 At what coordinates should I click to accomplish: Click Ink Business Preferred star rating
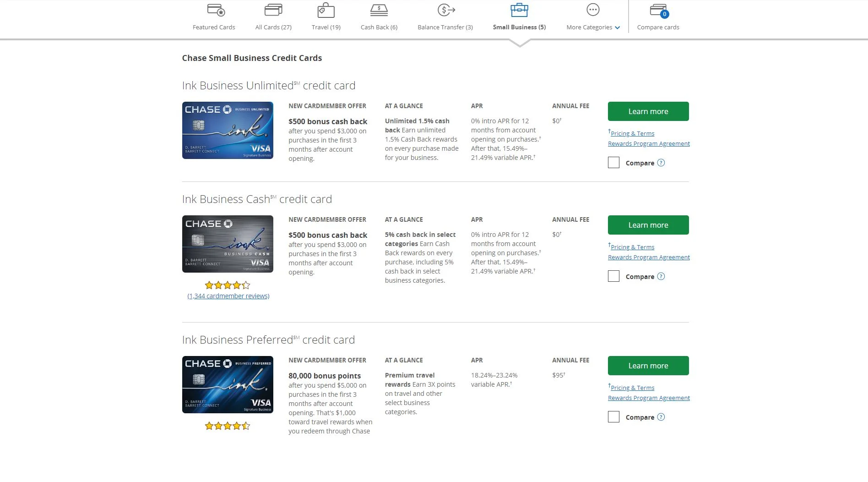click(228, 426)
